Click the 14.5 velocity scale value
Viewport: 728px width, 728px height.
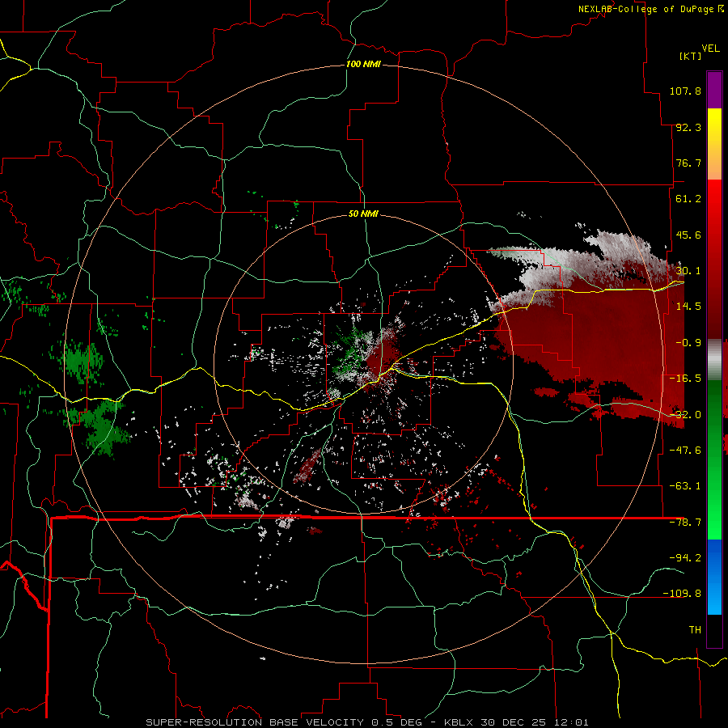(x=688, y=307)
